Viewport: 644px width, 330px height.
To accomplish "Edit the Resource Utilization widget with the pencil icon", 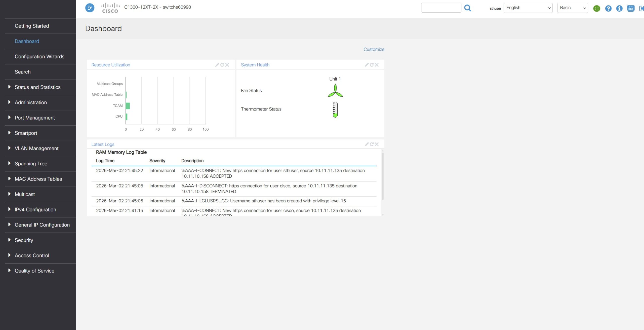I will [217, 65].
